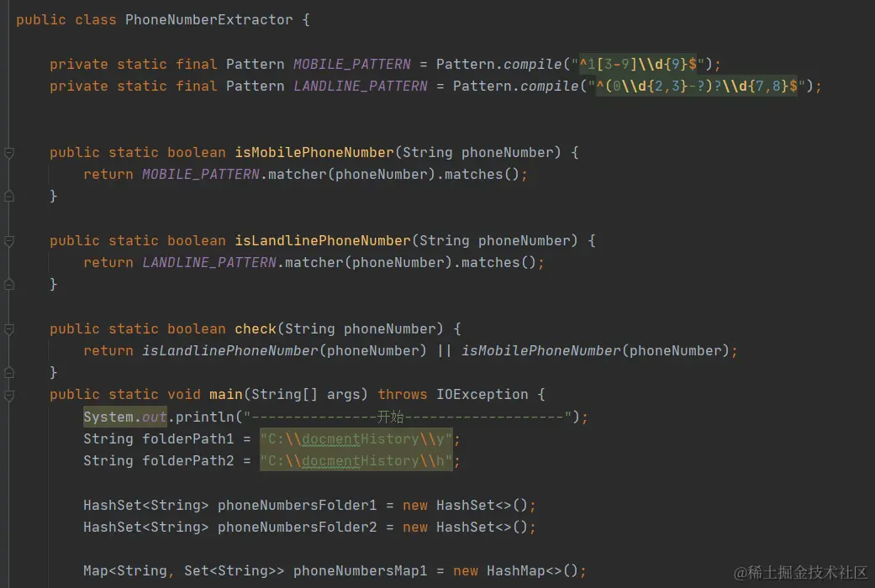Click the mobile regex string ^1[3-9]\\d{9}$
This screenshot has width=875, height=588.
tap(638, 64)
